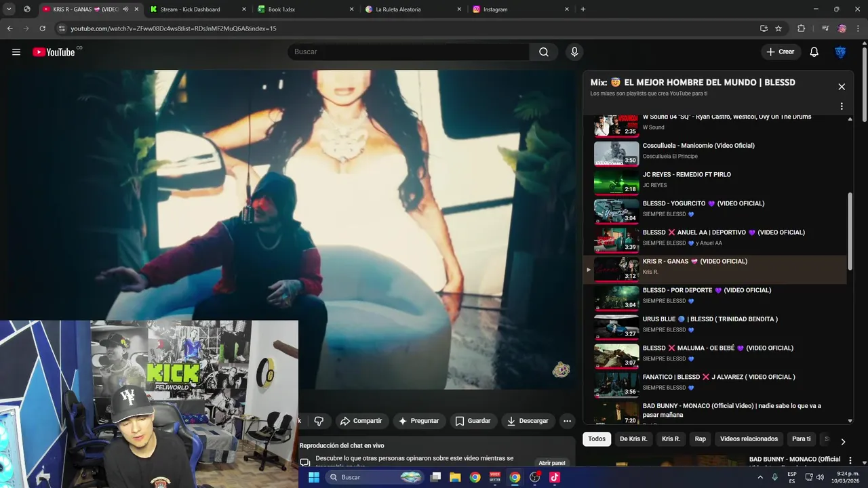868x488 pixels.
Task: Open the Windows Start menu
Action: [x=314, y=477]
